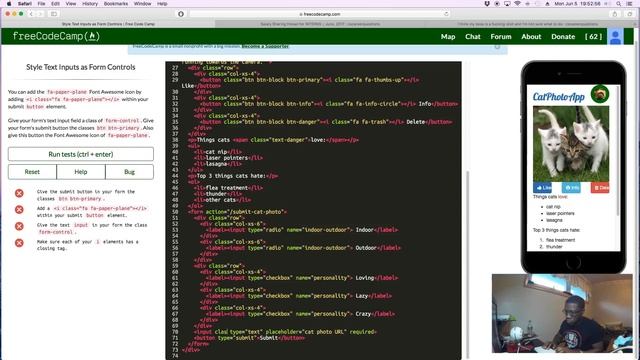
Task: Place cursor on line 71 Submit button code
Action: point(249,338)
